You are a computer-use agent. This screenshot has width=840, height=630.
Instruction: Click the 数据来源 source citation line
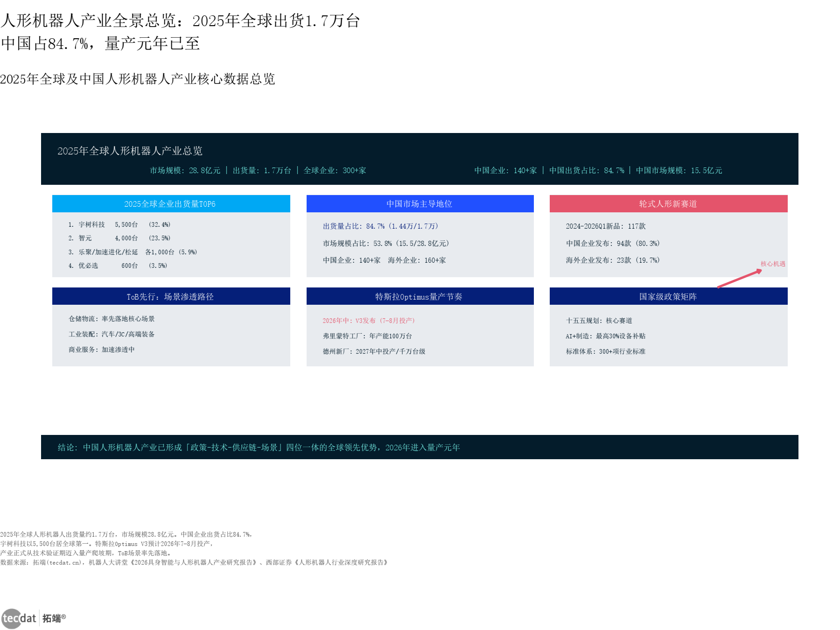(195, 562)
